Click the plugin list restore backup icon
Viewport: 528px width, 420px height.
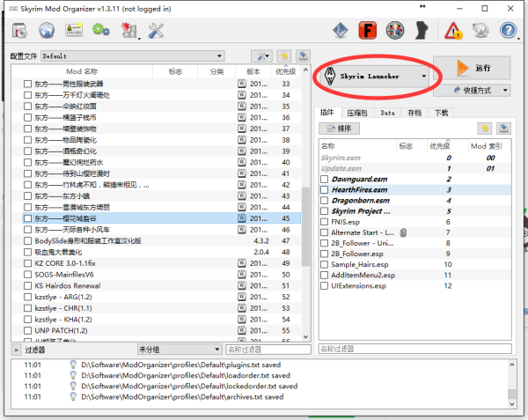485,129
